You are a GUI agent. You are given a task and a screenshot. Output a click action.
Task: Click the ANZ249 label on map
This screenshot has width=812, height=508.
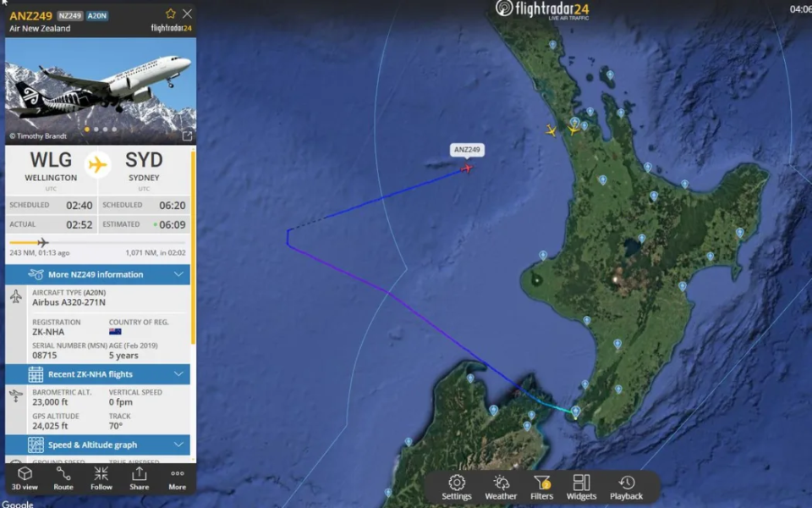[467, 150]
